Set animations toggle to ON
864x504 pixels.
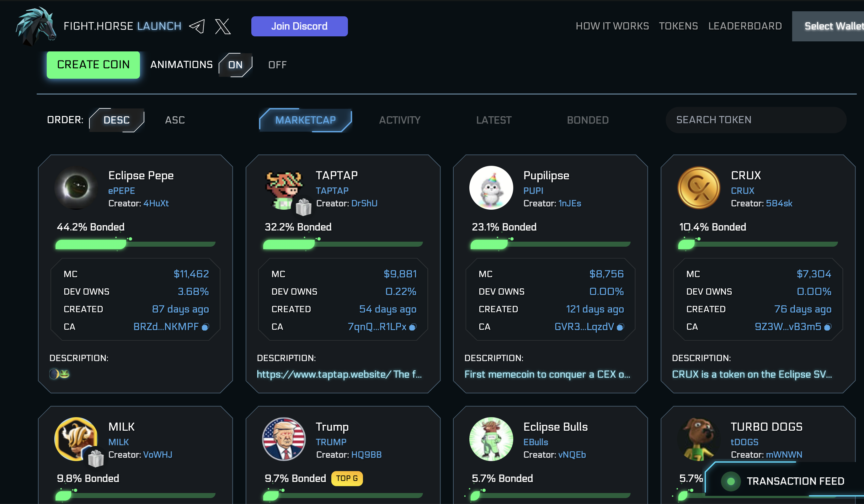click(x=236, y=65)
